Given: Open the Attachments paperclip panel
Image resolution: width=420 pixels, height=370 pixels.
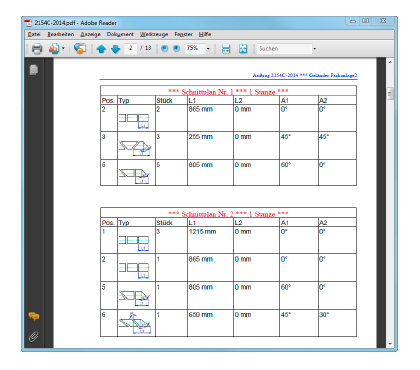Looking at the screenshot, I should pyautogui.click(x=34, y=336).
